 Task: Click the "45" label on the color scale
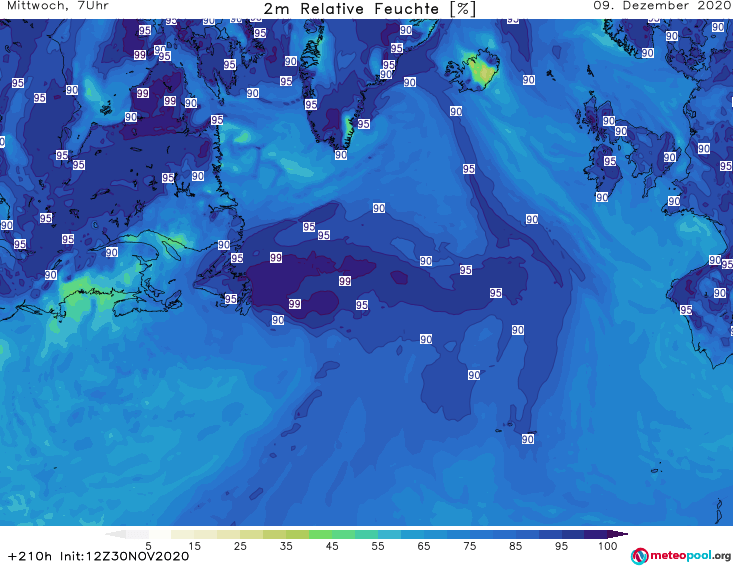click(x=332, y=546)
